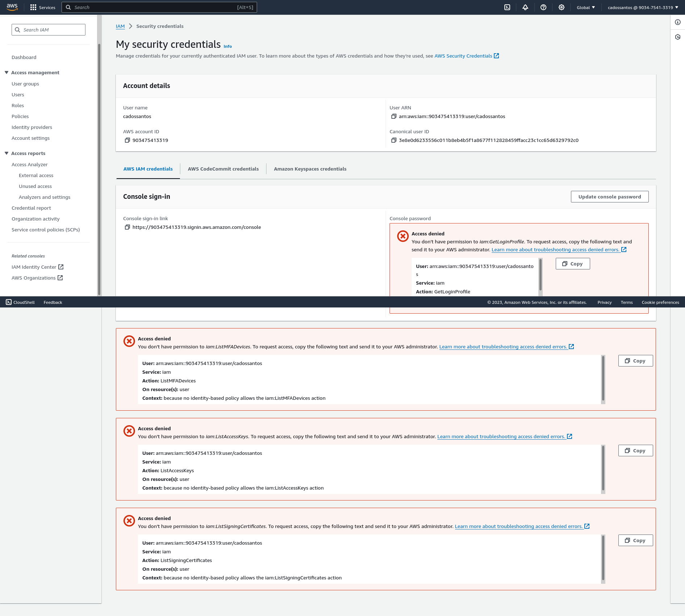Click the top AWS search field
Viewport: 685px width, 616px height.
click(x=159, y=7)
